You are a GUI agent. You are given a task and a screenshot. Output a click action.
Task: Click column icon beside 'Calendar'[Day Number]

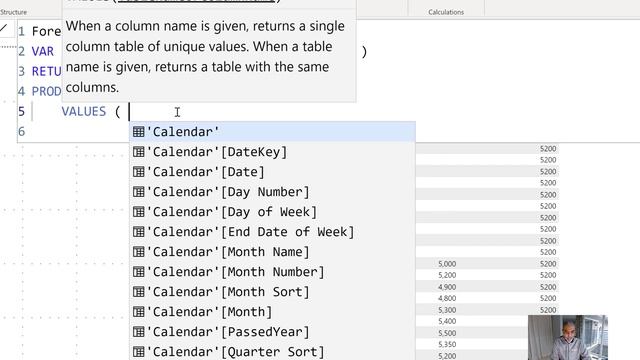(139, 192)
